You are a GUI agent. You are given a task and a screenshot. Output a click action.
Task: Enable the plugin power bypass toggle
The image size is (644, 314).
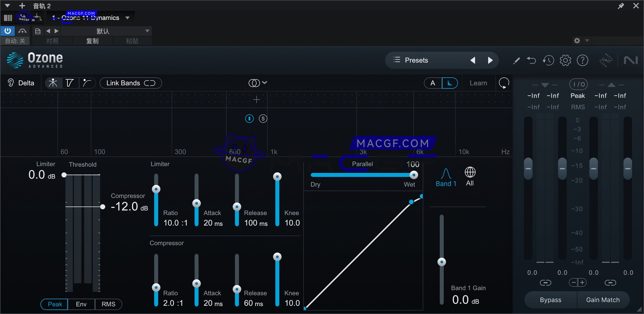click(7, 31)
